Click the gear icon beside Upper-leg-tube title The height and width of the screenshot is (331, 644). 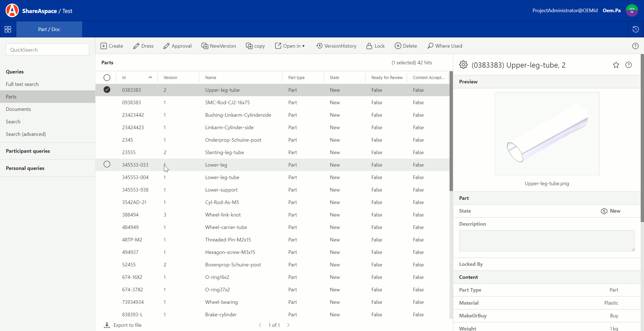[463, 65]
